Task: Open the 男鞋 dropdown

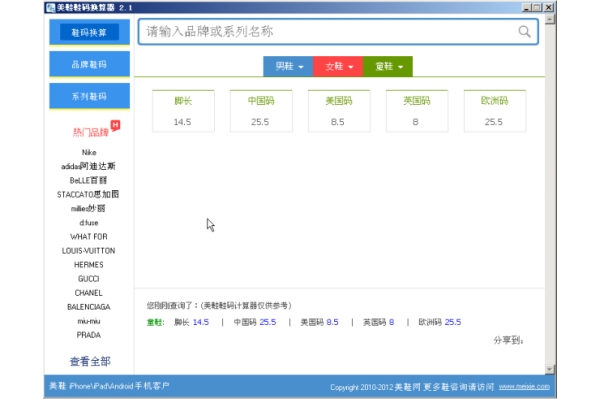Action: [x=288, y=67]
